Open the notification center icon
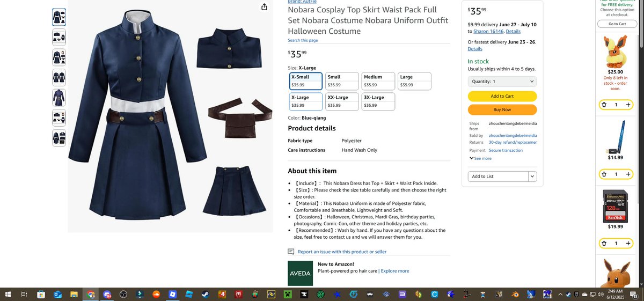The width and height of the screenshot is (644, 301). point(634,295)
